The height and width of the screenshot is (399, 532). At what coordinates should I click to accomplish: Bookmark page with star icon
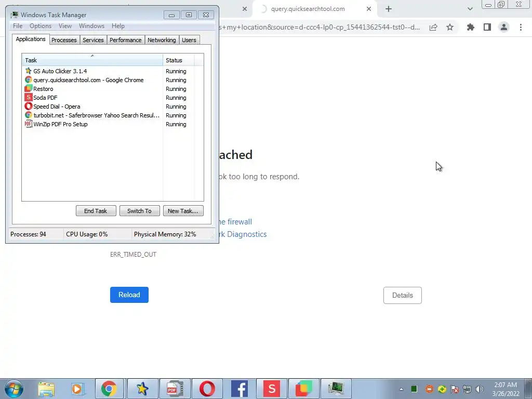coord(450,28)
